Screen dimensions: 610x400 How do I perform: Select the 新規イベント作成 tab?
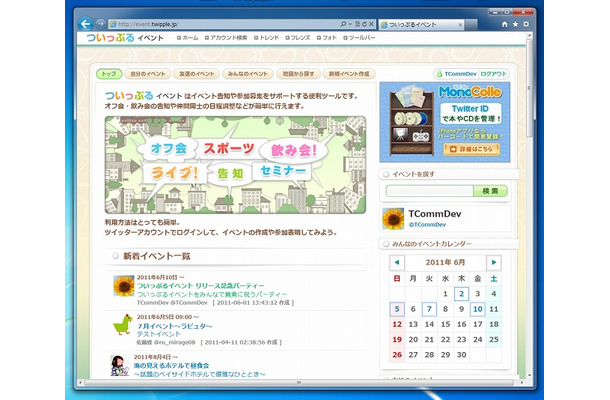pos(349,74)
